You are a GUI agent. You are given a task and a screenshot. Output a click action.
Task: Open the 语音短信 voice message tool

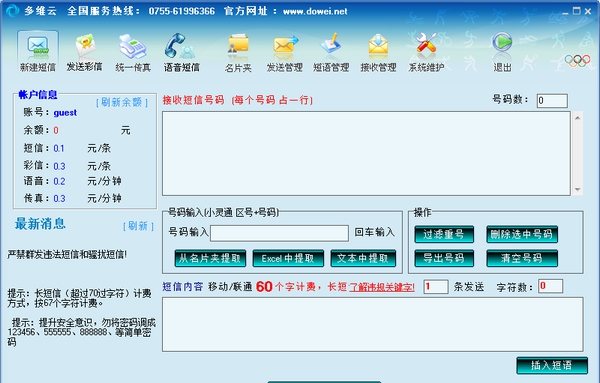click(181, 52)
